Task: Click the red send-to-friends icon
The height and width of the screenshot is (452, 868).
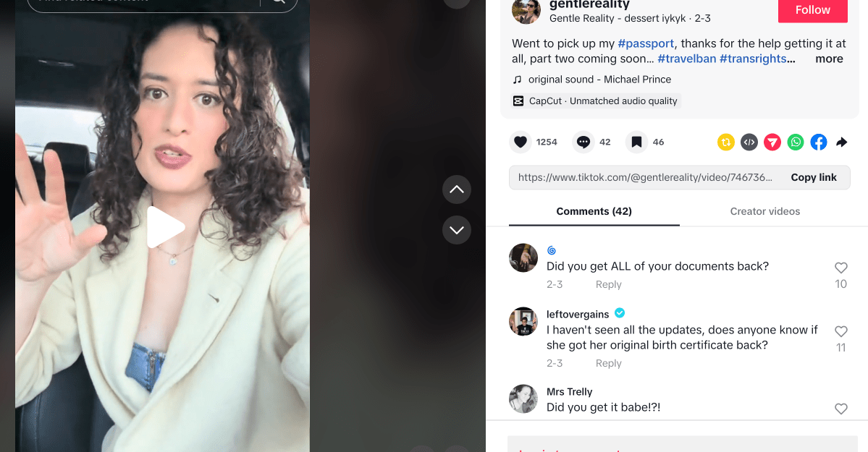Action: [772, 142]
